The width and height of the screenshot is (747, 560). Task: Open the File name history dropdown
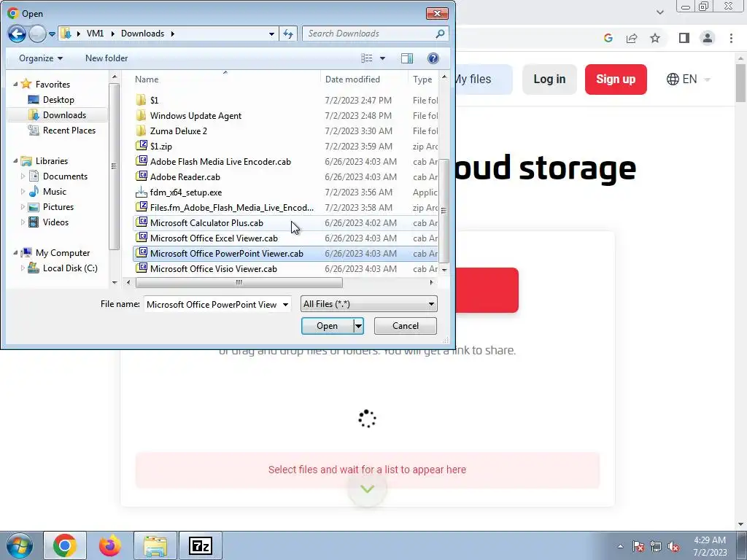(x=285, y=304)
